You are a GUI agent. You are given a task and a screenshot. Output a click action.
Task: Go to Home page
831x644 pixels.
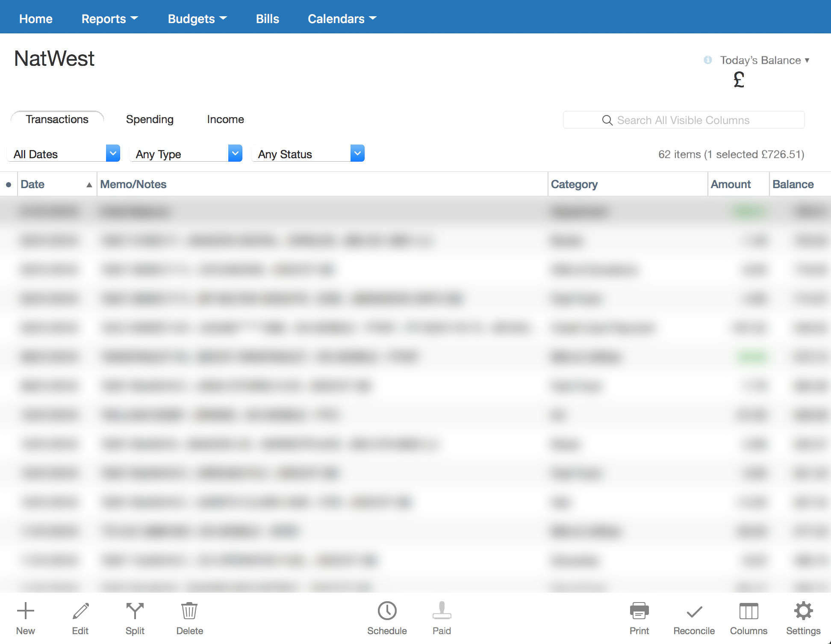(36, 19)
